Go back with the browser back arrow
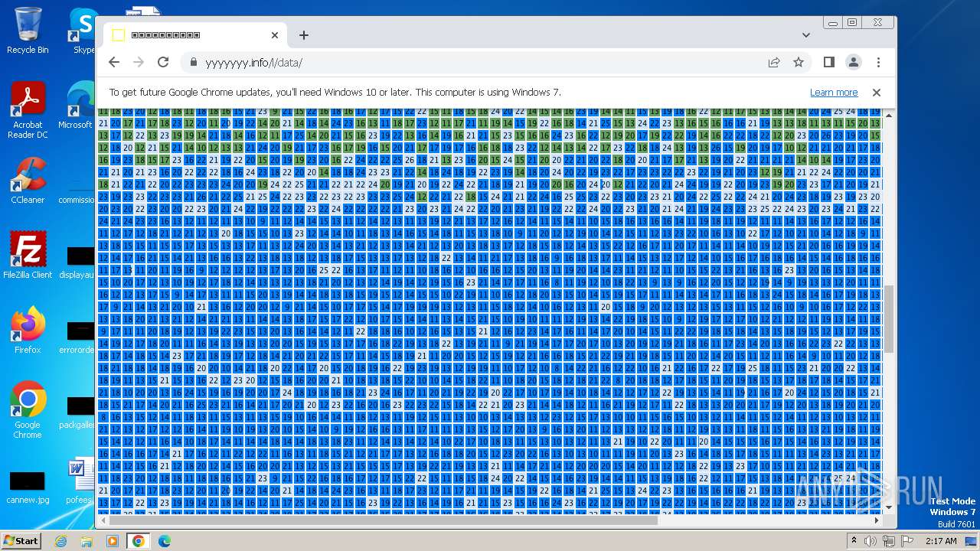Viewport: 980px width, 551px height. [x=114, y=62]
